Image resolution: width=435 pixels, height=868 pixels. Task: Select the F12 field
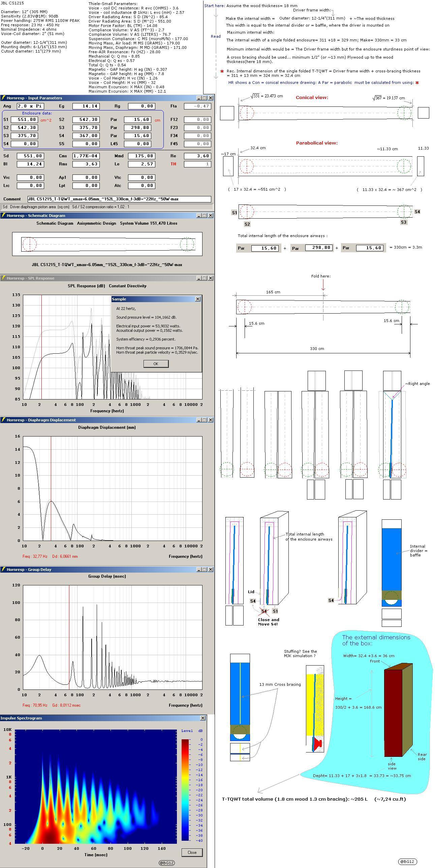[x=197, y=120]
